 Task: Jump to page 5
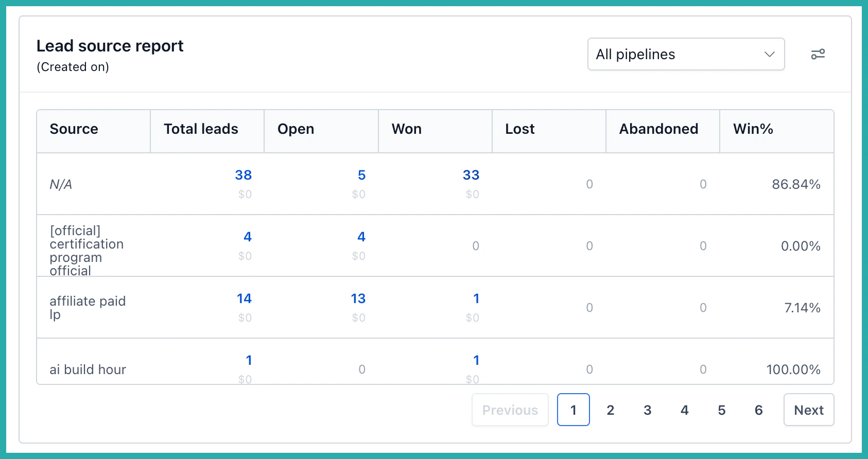721,410
